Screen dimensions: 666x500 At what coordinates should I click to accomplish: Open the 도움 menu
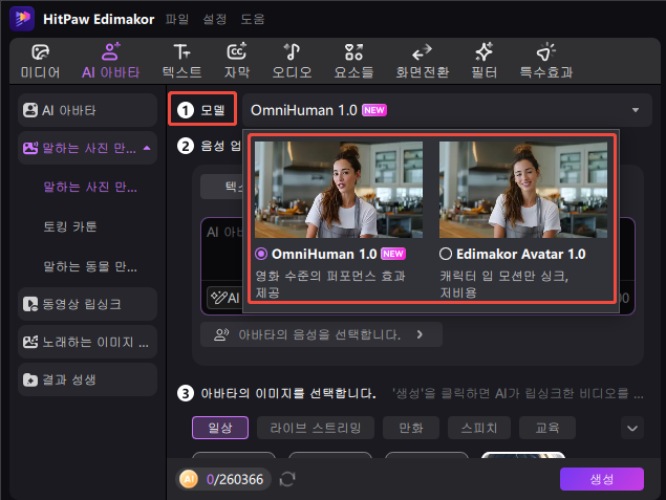point(252,19)
